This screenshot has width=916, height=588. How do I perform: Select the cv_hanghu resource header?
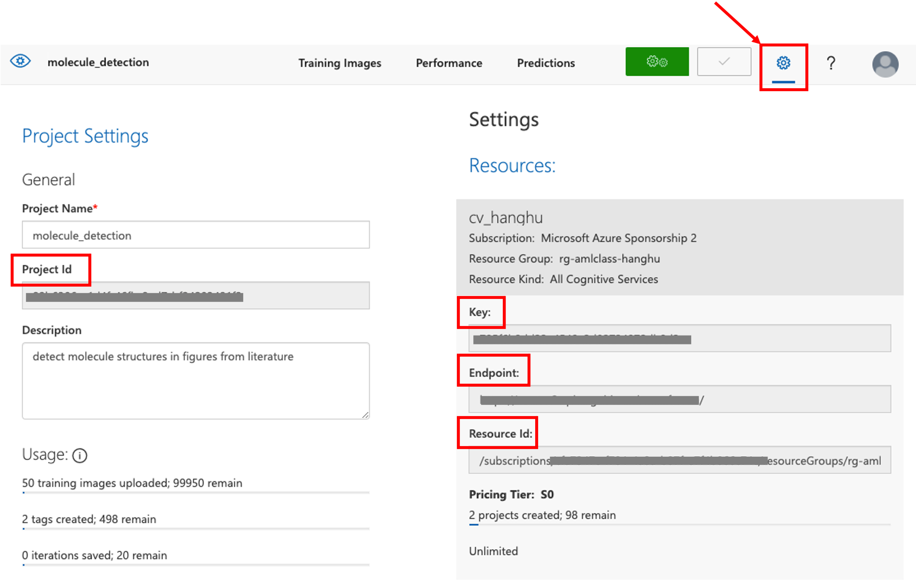(506, 218)
